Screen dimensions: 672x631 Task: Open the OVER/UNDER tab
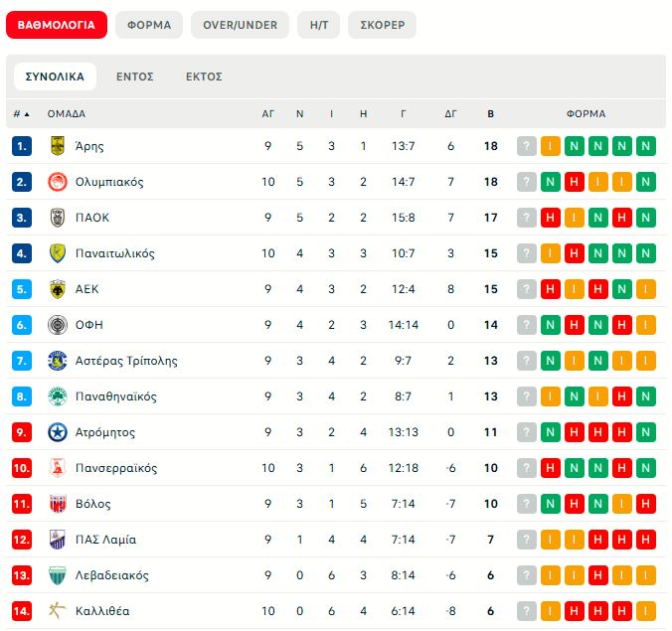[x=240, y=25]
